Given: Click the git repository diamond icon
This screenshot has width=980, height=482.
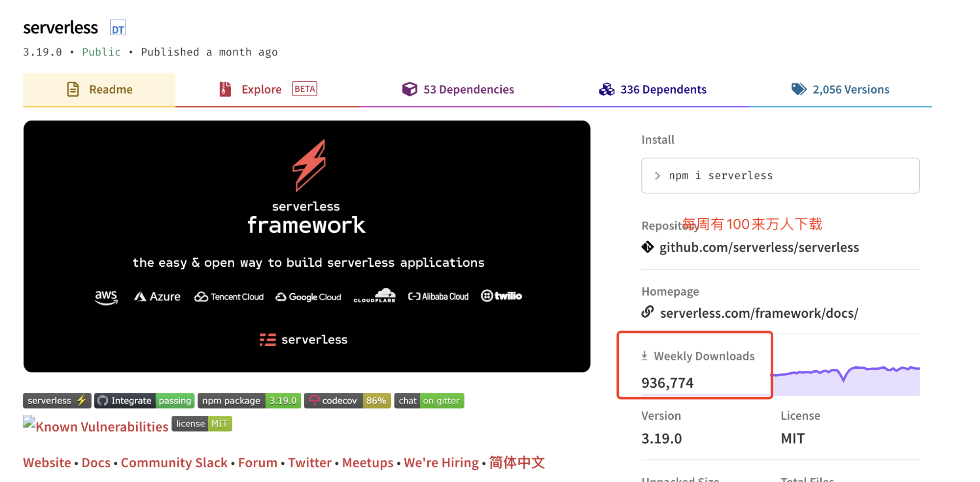Looking at the screenshot, I should pyautogui.click(x=647, y=247).
